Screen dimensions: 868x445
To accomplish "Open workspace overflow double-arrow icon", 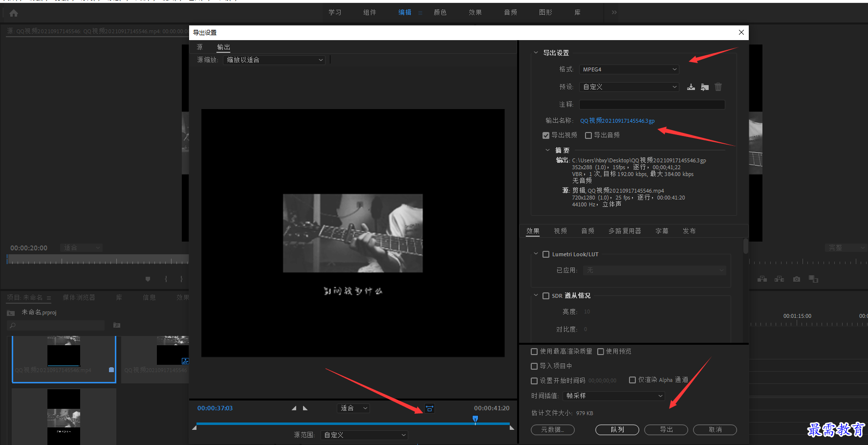I will pyautogui.click(x=614, y=12).
